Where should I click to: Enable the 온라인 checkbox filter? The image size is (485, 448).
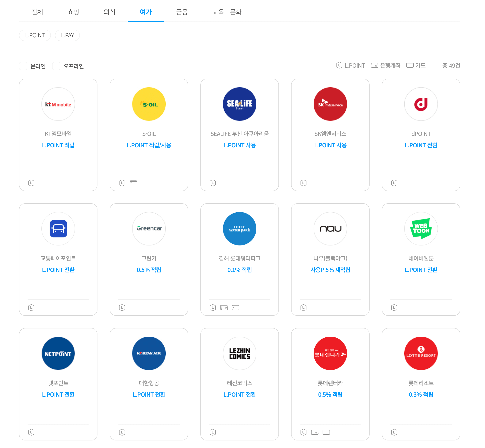click(x=23, y=66)
